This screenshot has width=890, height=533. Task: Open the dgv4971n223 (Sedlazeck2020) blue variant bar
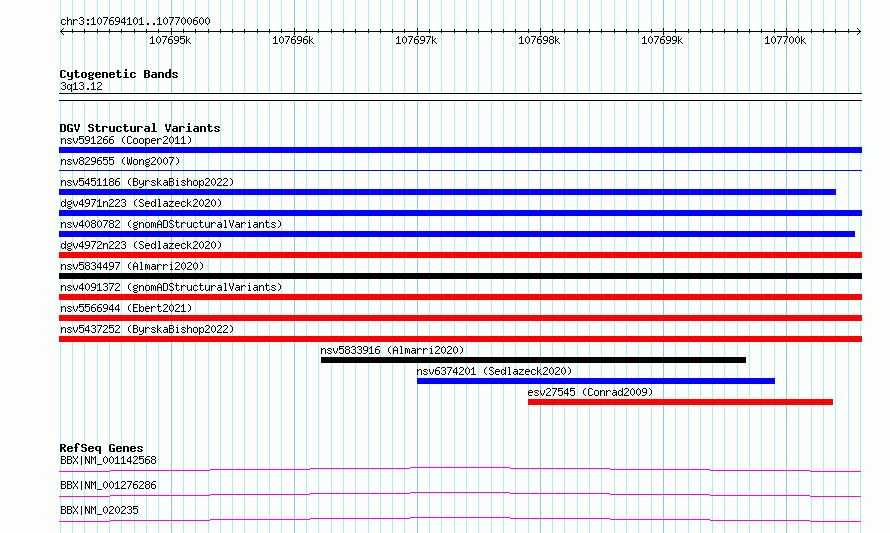tap(460, 213)
